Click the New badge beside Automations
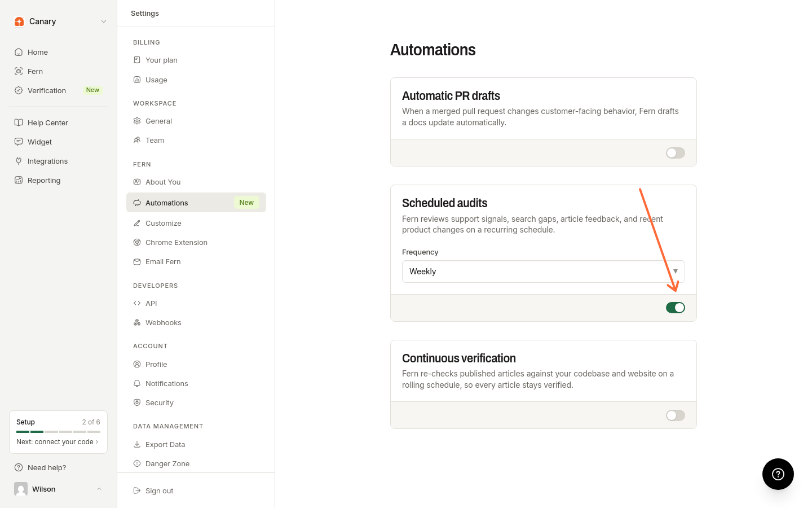812x508 pixels. click(246, 203)
